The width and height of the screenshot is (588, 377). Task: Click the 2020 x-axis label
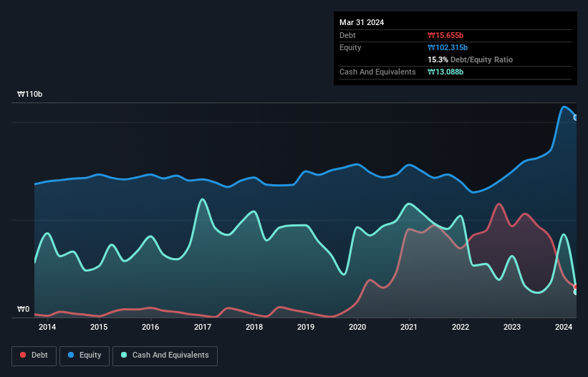point(357,327)
